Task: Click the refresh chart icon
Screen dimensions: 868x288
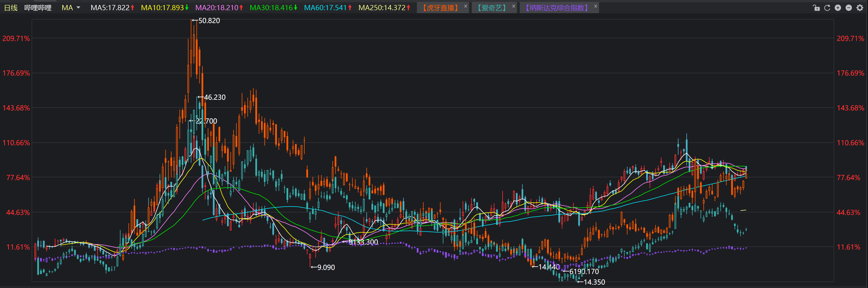Action: pos(827,8)
